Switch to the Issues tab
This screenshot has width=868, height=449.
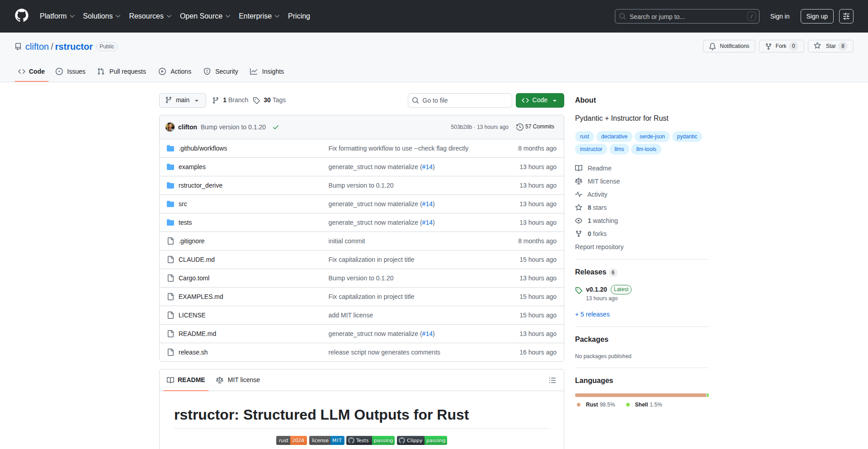tap(71, 71)
